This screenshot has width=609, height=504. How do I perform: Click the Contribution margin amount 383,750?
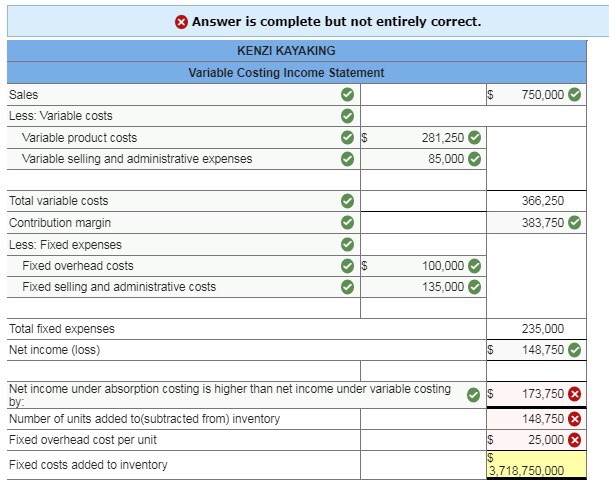(x=536, y=222)
